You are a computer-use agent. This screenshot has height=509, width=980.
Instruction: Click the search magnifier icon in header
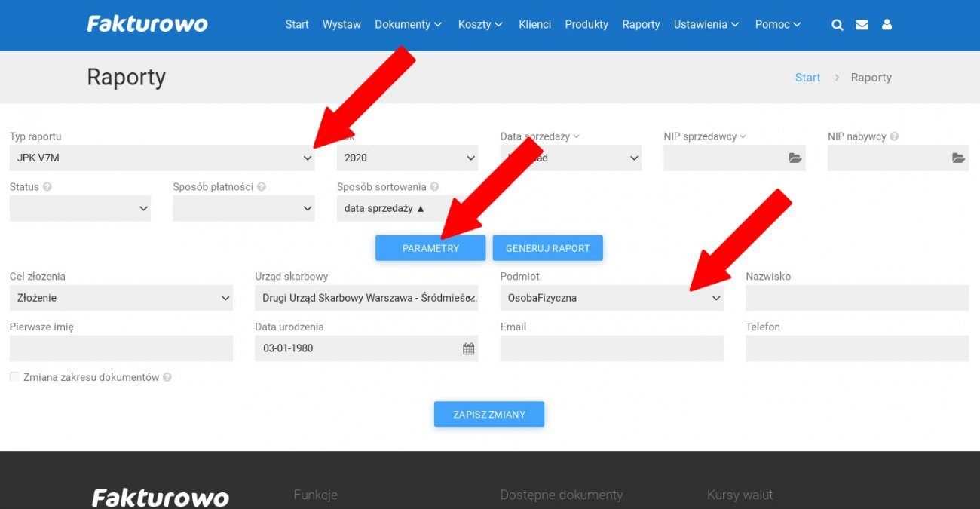[837, 25]
